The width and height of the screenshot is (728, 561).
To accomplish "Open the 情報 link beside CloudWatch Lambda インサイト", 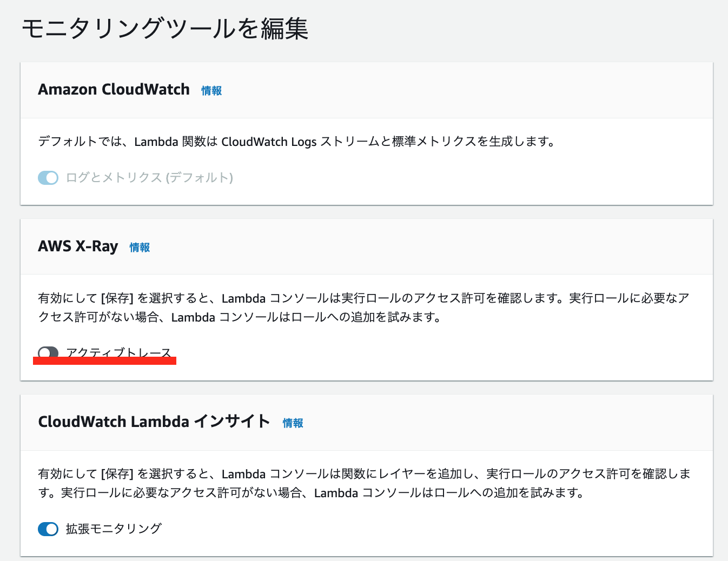I will (293, 424).
